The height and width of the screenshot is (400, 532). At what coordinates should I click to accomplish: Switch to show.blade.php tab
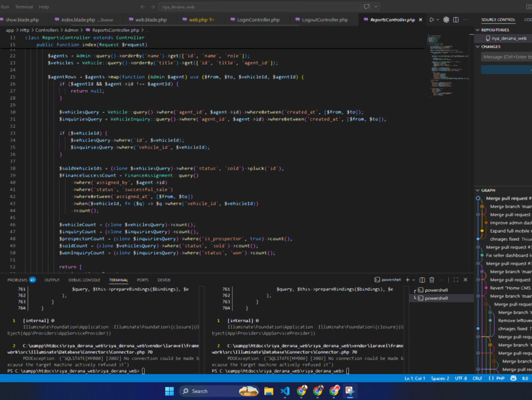click(x=22, y=20)
